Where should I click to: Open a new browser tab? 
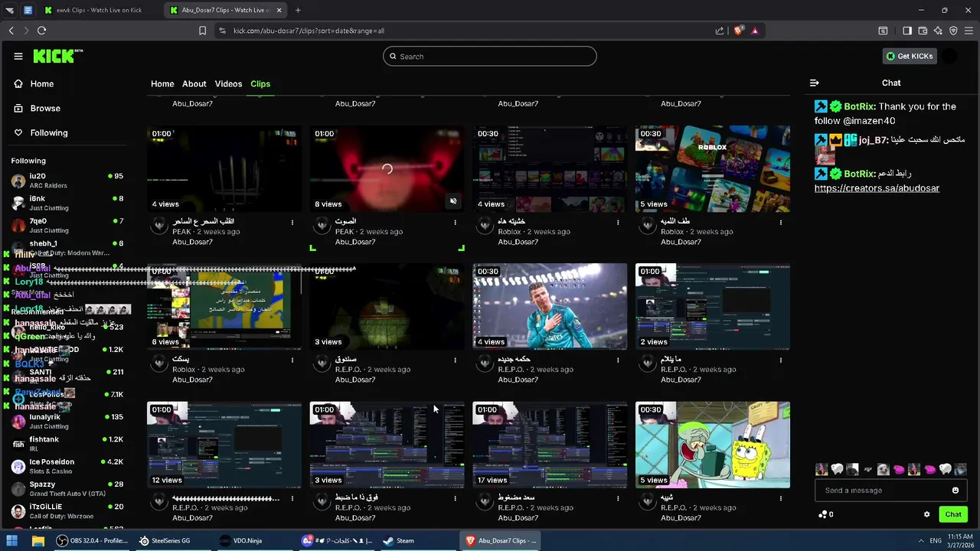point(298,10)
